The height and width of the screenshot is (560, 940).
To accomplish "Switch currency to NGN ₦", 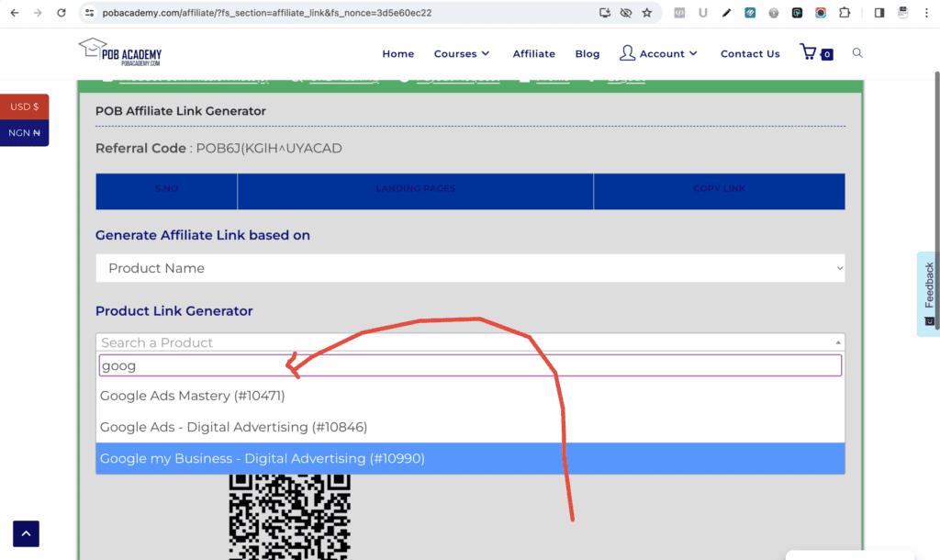I will 25,132.
